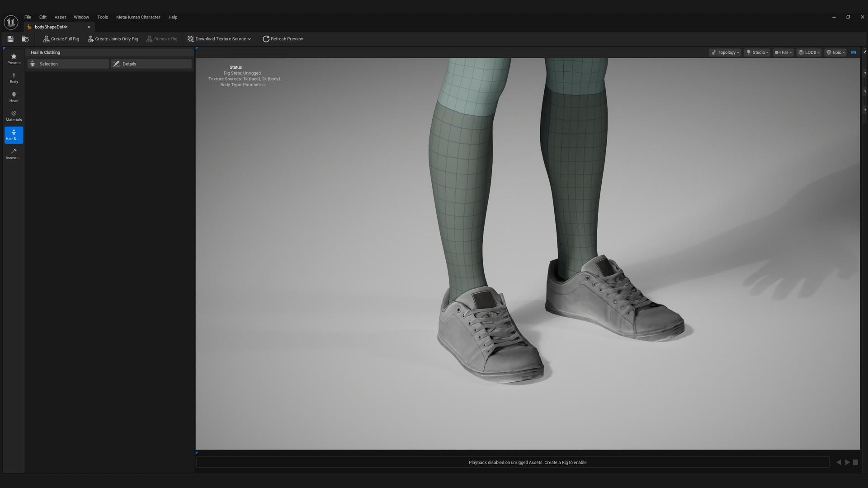Toggle the blue keyboard shortcuts viewport icon
Screen dimensions: 868x488
pyautogui.click(x=854, y=52)
